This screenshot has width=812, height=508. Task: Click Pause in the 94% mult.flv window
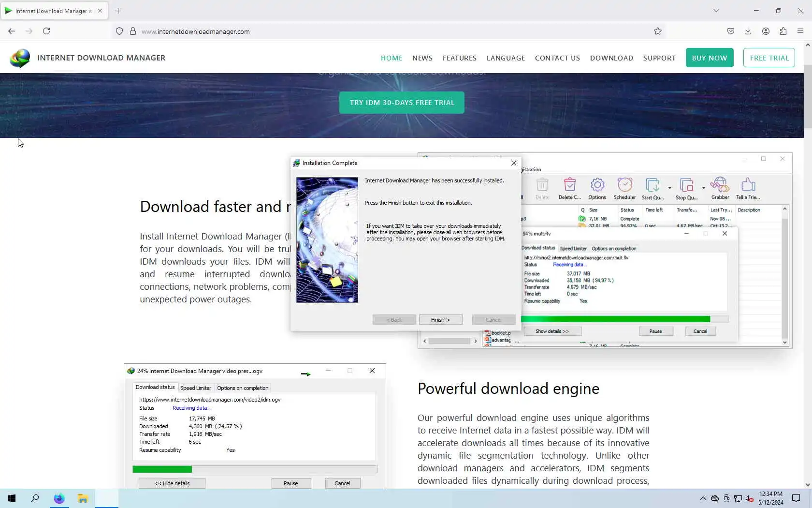click(x=655, y=331)
